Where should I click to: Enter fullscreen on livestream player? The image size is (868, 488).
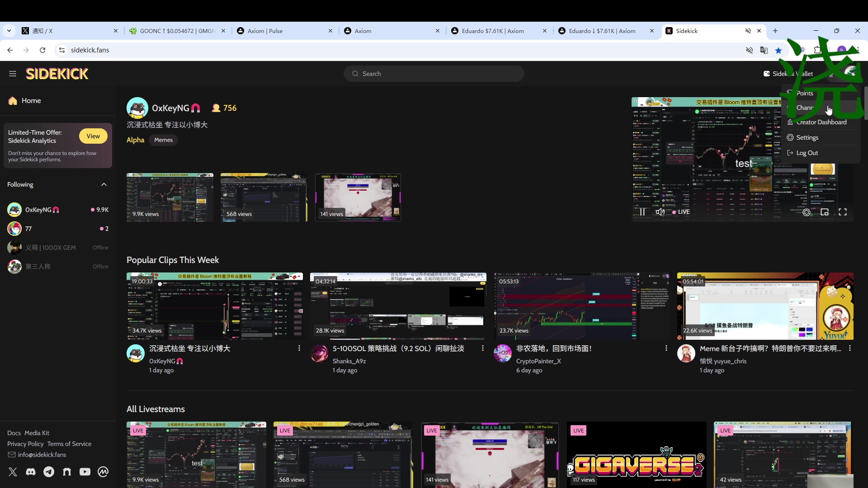coord(843,212)
